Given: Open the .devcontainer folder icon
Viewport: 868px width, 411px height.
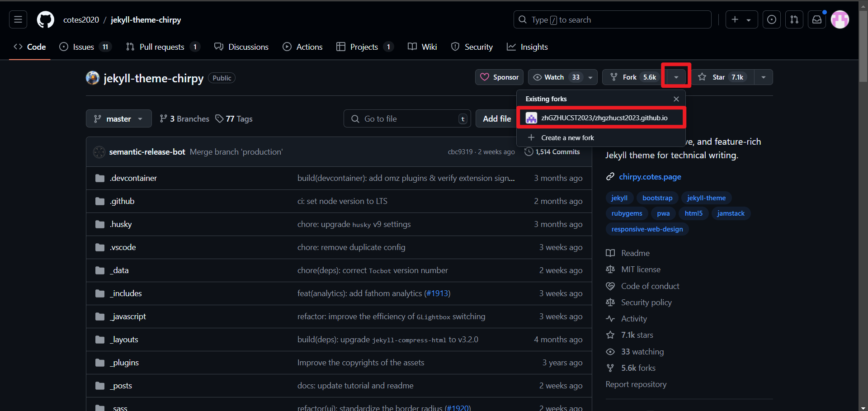Looking at the screenshot, I should tap(100, 178).
